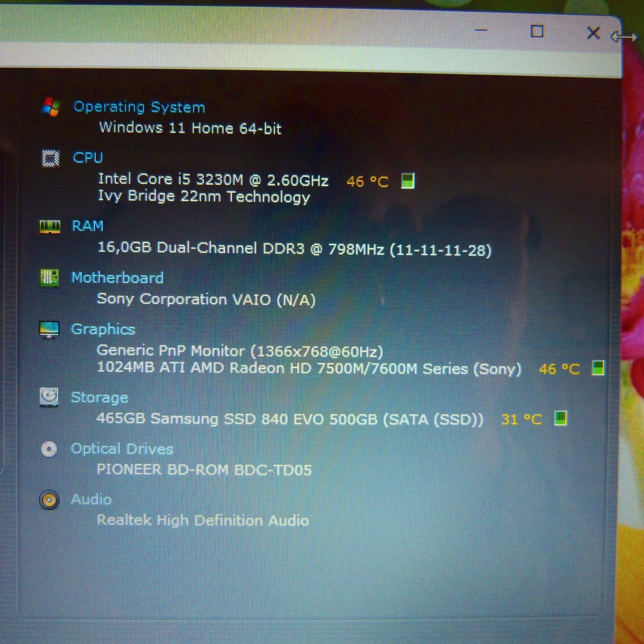Open the Storage section link

(x=100, y=398)
